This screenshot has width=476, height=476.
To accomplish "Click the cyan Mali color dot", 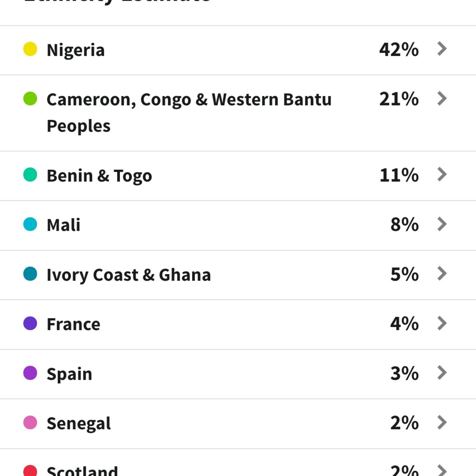I will coord(30,224).
